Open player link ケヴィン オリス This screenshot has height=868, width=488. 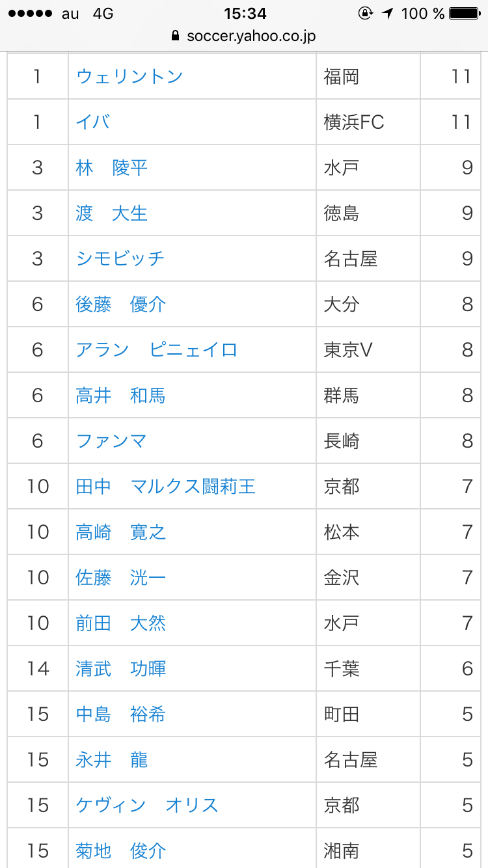pyautogui.click(x=147, y=806)
